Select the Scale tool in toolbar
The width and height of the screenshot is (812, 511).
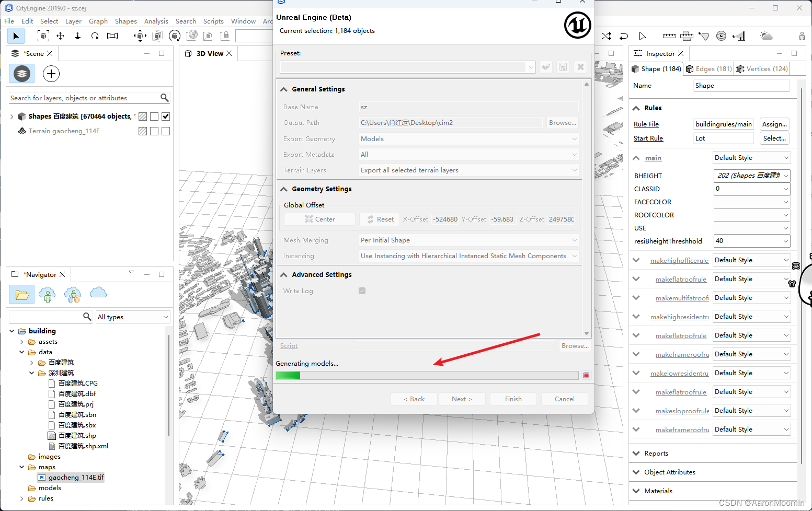[112, 36]
